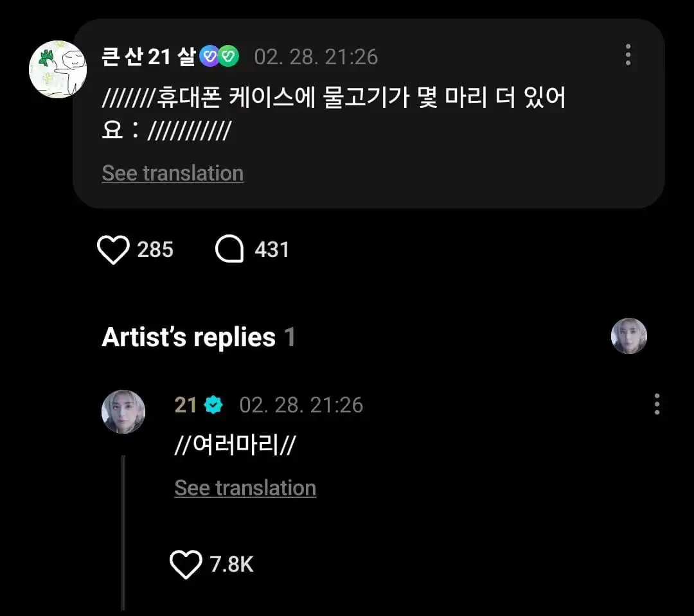Image resolution: width=694 pixels, height=616 pixels.
Task: Click the purple heart badge beside username
Action: click(x=209, y=57)
